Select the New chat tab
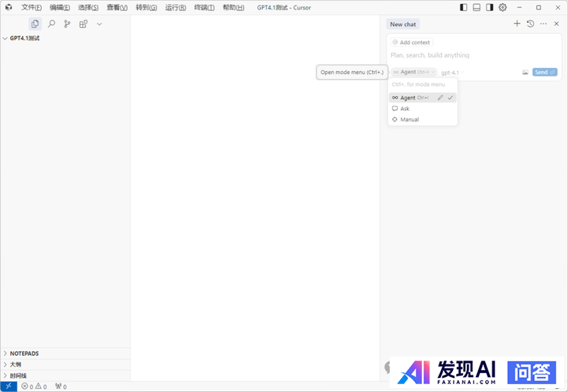The width and height of the screenshot is (568, 392). tap(403, 24)
